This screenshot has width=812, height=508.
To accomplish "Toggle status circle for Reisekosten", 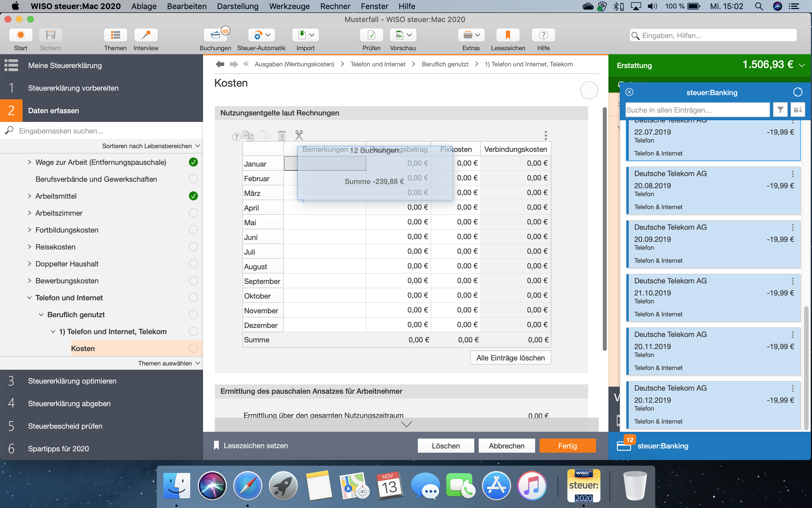I will [193, 247].
